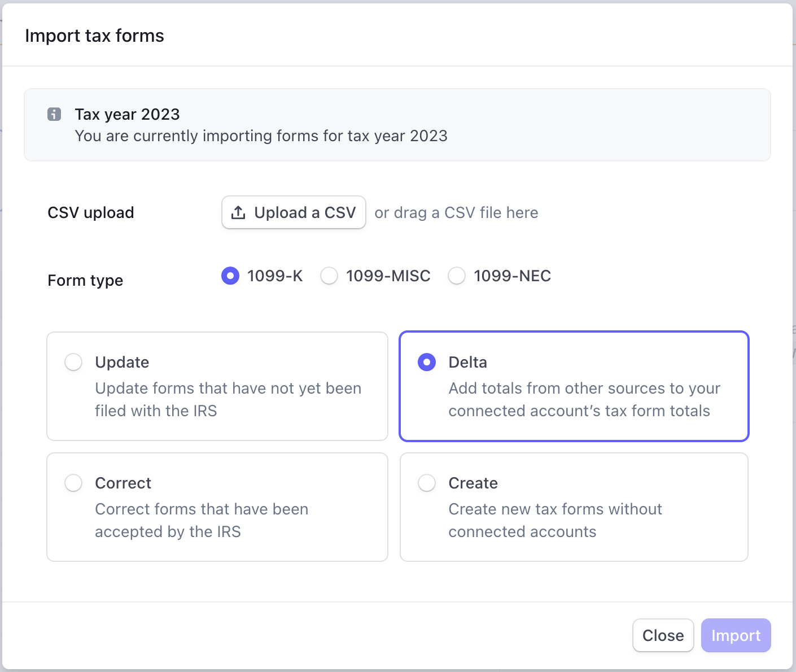Screen dimensions: 796x672
Task: Click the 1099-K label text
Action: coord(275,276)
